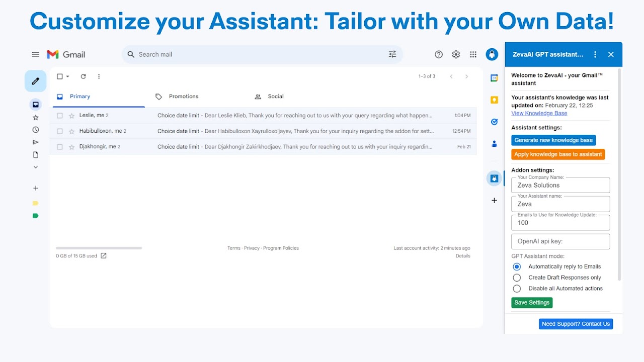This screenshot has height=362, width=644.
Task: Switch to the Primary tab
Action: point(98,97)
